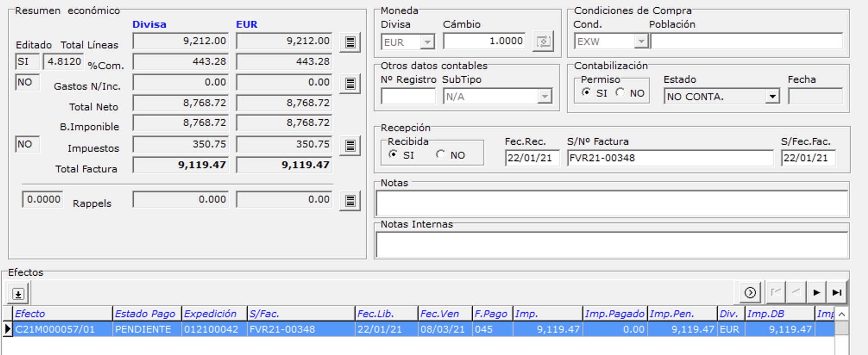Jump to last Efectos record

tap(837, 293)
